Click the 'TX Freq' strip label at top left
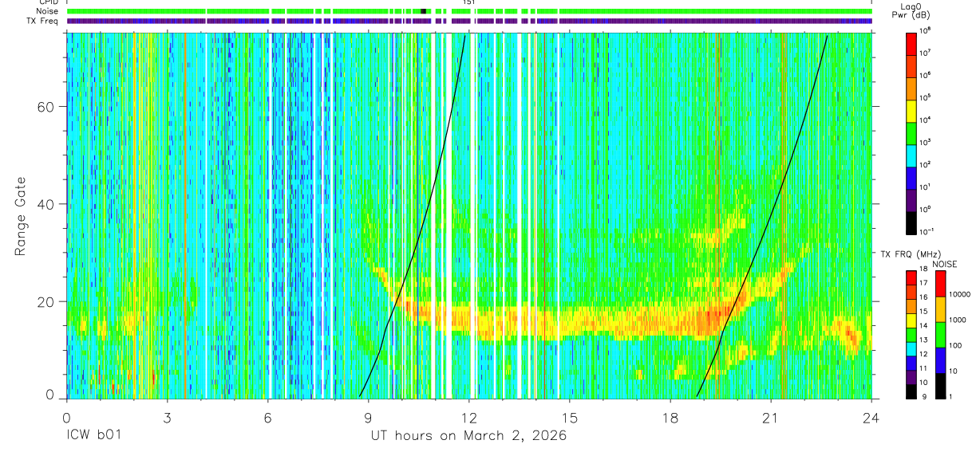Screen dimensions: 980x452 point(41,21)
